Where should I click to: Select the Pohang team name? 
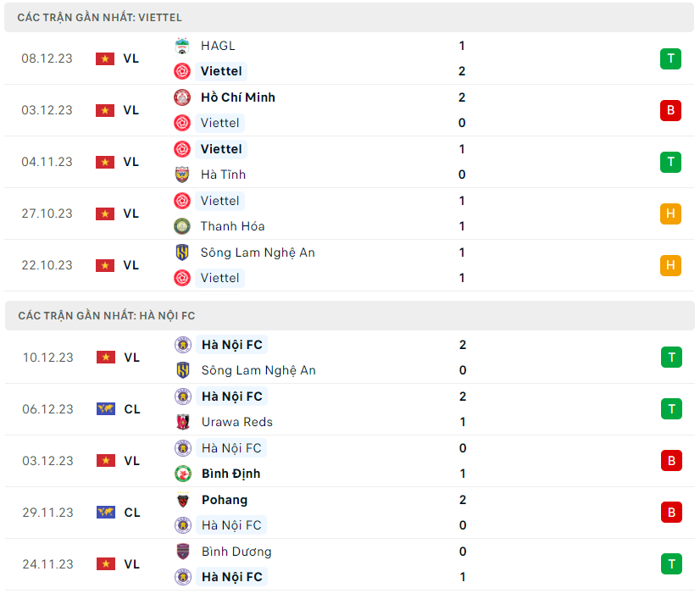225,500
